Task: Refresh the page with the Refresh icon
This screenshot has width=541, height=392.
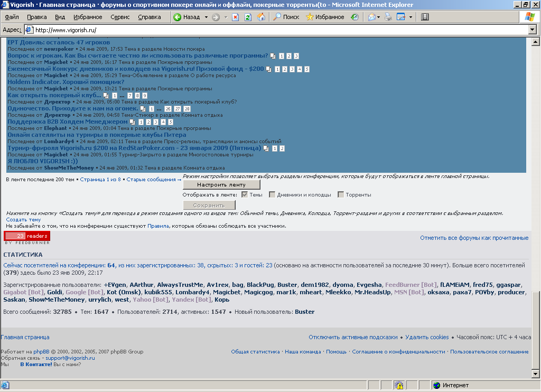Action: (x=248, y=17)
